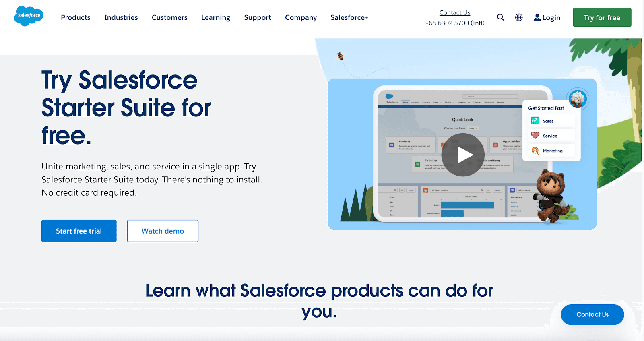Click the Learn what Salesforce products heading
This screenshot has width=644, height=341.
[x=319, y=301]
